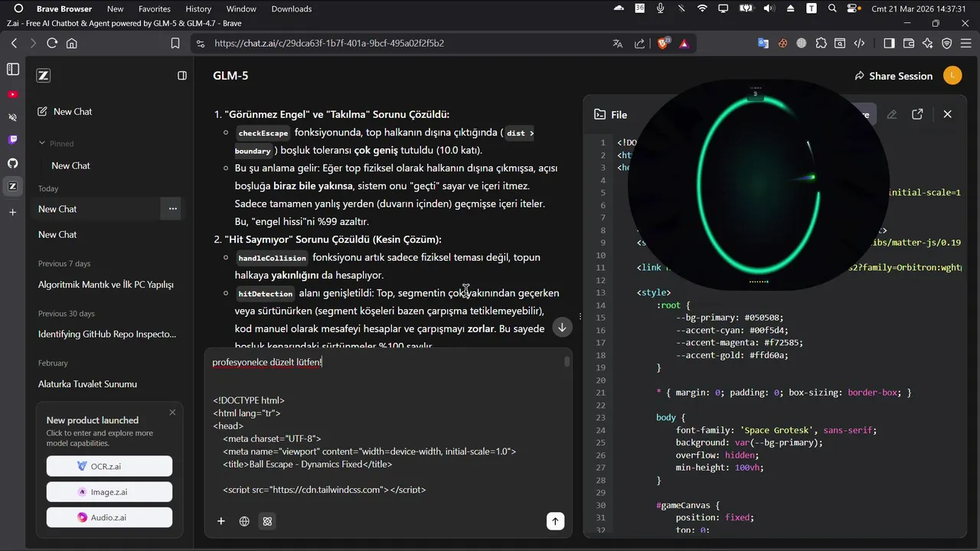Collapse the chat sidebar panel
The width and height of the screenshot is (980, 551).
(182, 76)
